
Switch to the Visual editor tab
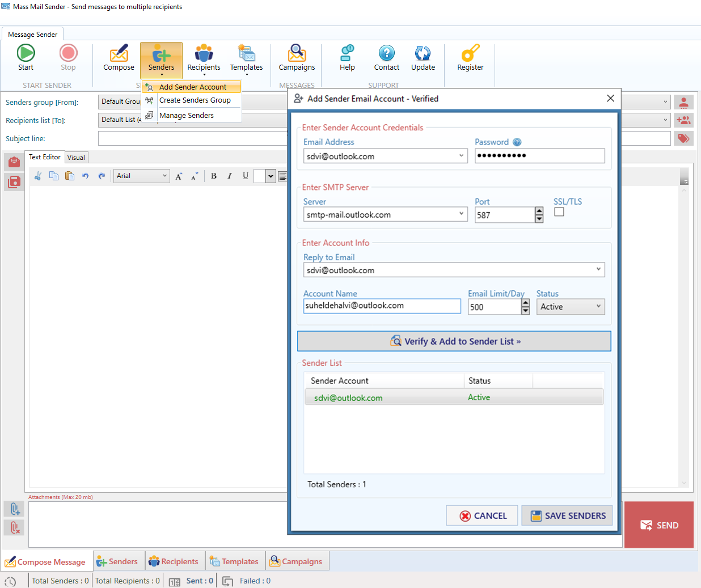(76, 158)
